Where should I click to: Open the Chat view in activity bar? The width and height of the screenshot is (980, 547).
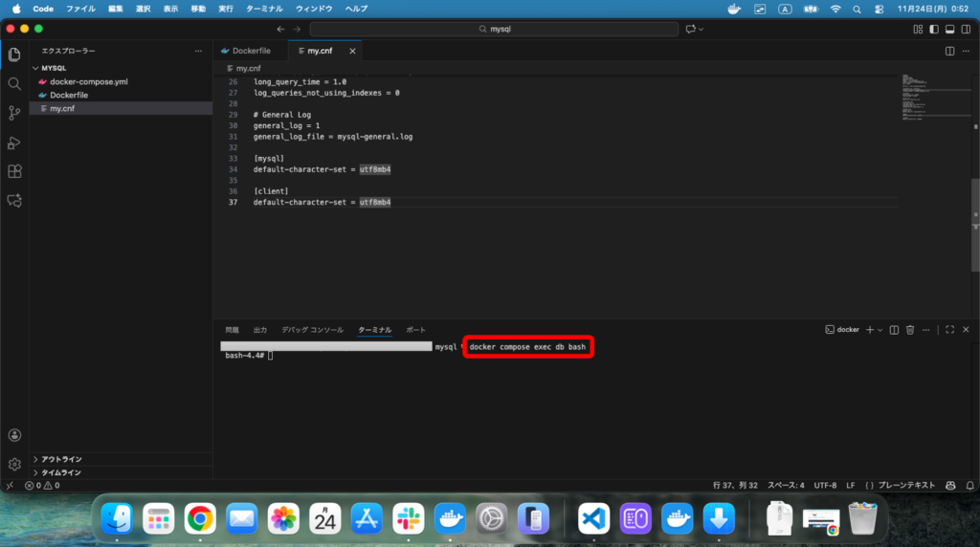(x=14, y=201)
